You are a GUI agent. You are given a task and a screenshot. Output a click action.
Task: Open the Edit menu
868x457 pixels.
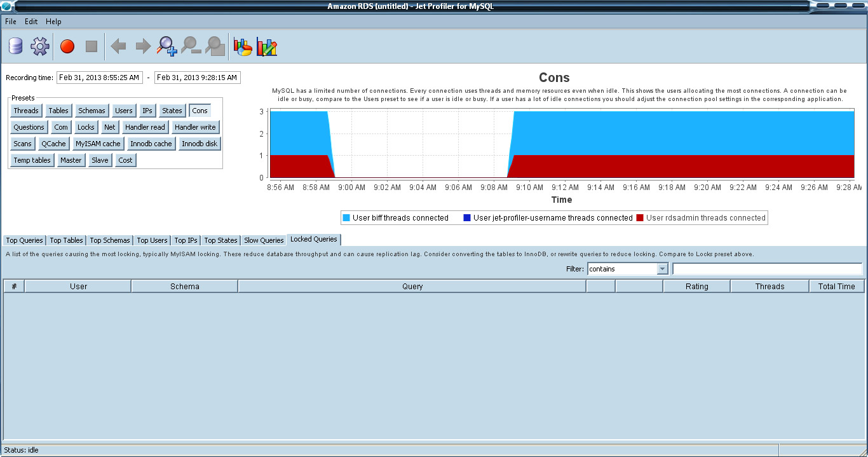point(31,22)
